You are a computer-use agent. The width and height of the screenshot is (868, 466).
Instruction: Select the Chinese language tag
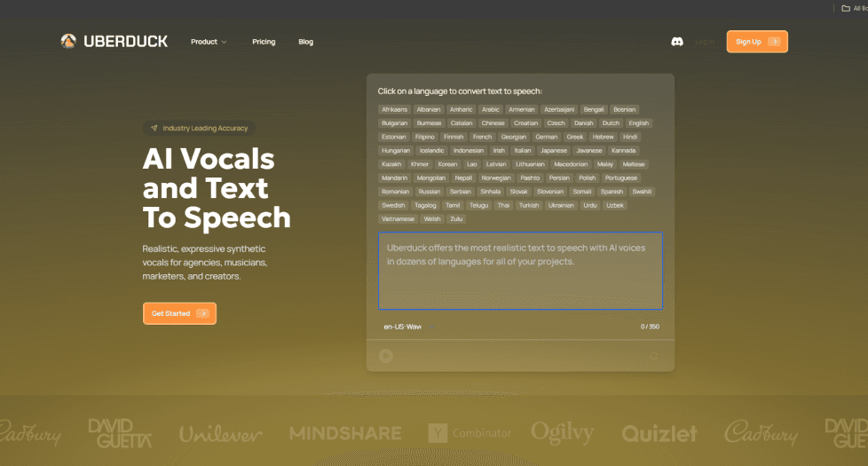click(493, 123)
